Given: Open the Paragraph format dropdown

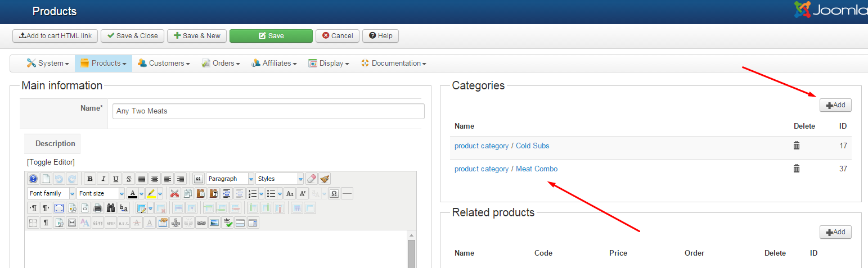Looking at the screenshot, I should 230,179.
